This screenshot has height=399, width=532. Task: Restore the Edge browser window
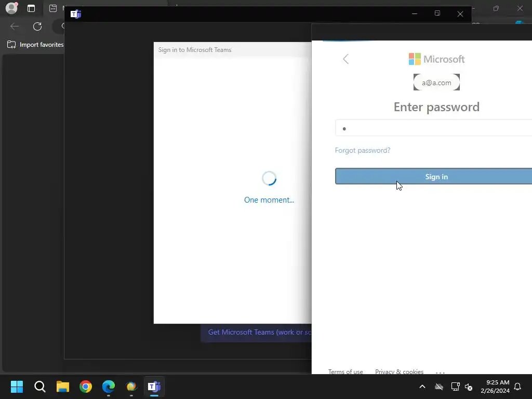[496, 8]
